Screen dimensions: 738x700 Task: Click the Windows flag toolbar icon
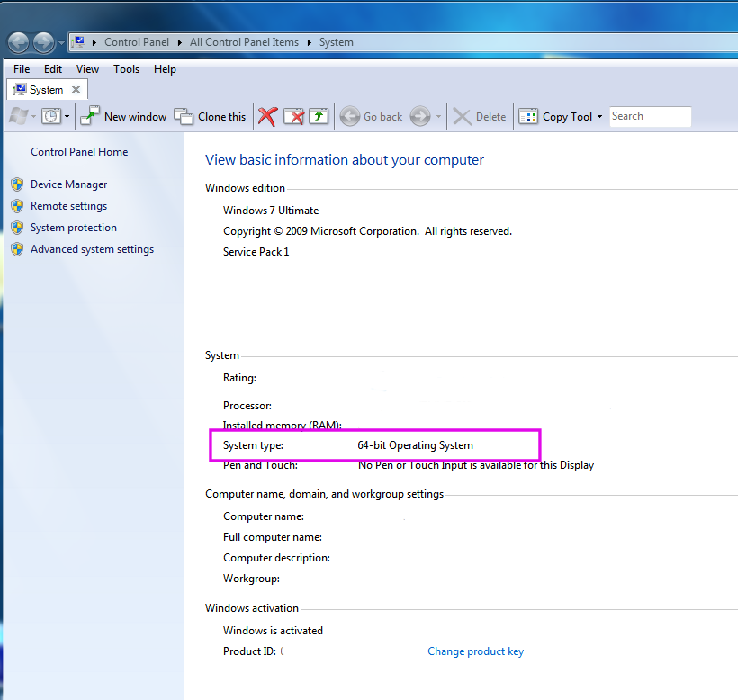(x=19, y=116)
